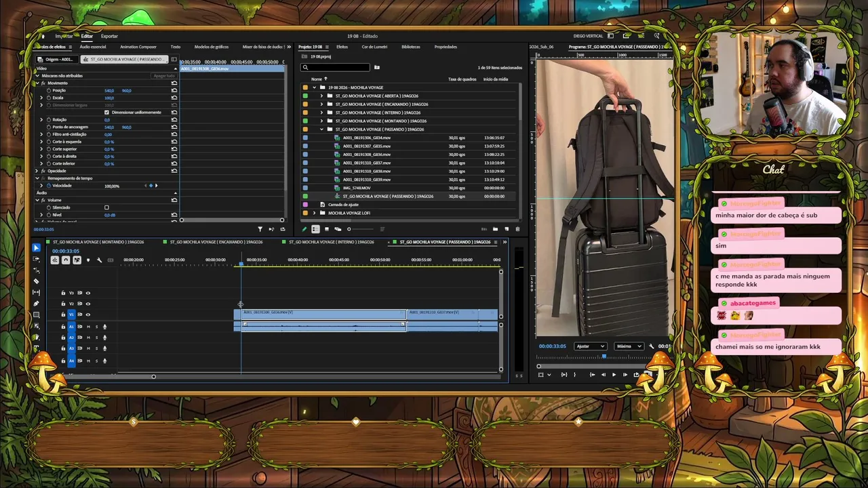The image size is (868, 488).
Task: Reset the Escala parameter
Action: point(174,98)
